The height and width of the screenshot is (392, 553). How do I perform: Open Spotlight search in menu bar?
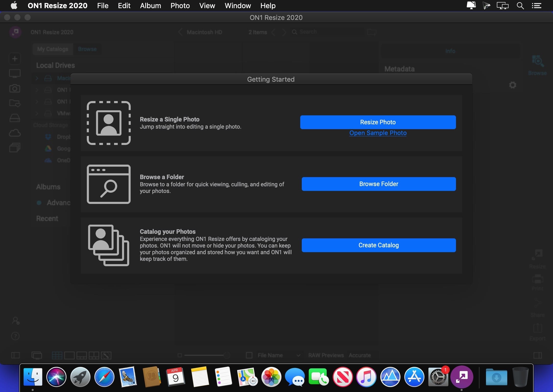click(x=520, y=6)
